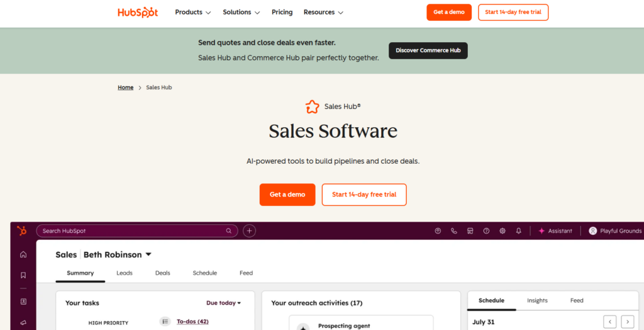
Task: Click the plus create button beside the search bar
Action: (249, 231)
